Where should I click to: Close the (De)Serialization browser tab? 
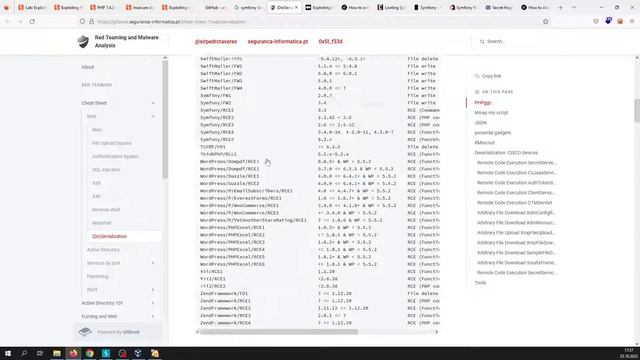pyautogui.click(x=296, y=7)
